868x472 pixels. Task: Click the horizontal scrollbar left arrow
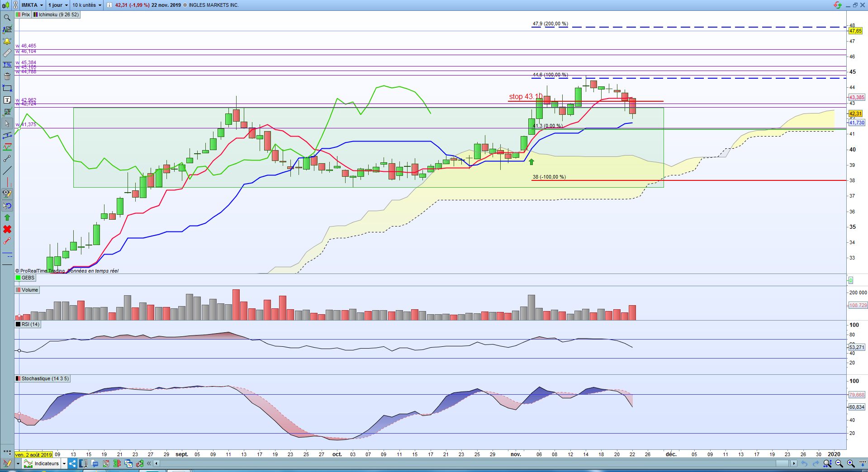157,463
